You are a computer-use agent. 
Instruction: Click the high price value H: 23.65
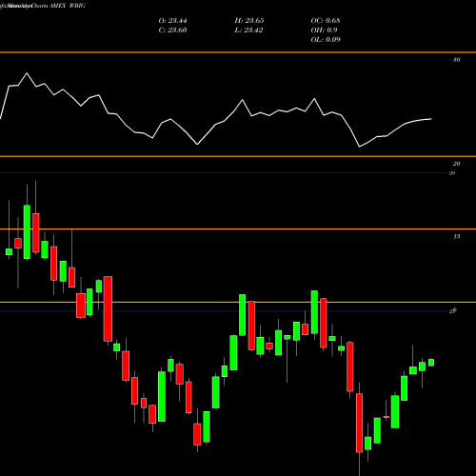click(x=249, y=21)
